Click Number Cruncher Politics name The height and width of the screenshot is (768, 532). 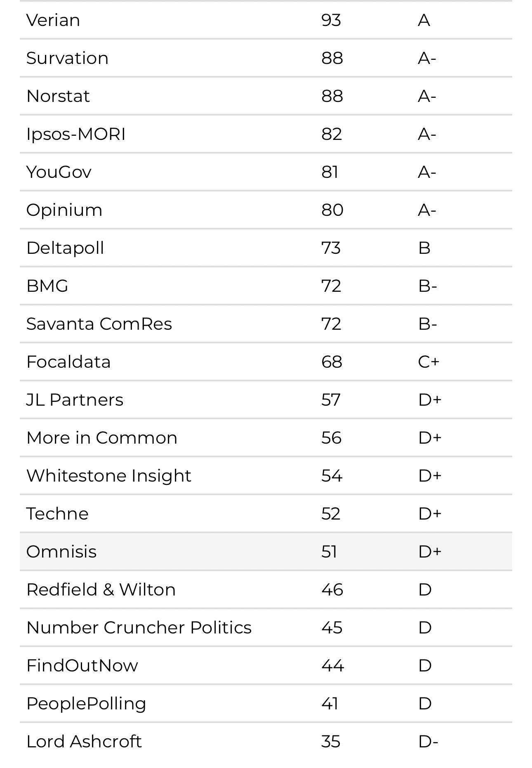(139, 628)
